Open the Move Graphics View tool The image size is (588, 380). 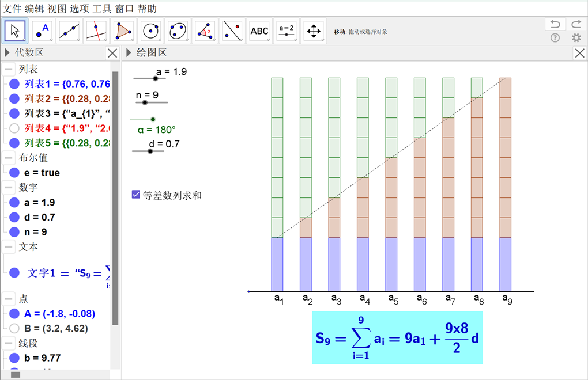(314, 31)
